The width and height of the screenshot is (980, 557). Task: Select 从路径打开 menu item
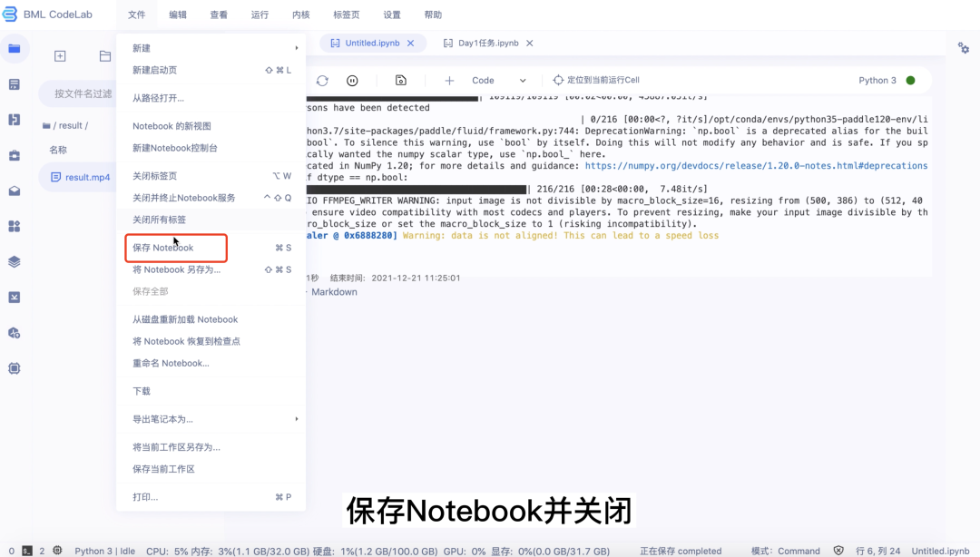211,98
